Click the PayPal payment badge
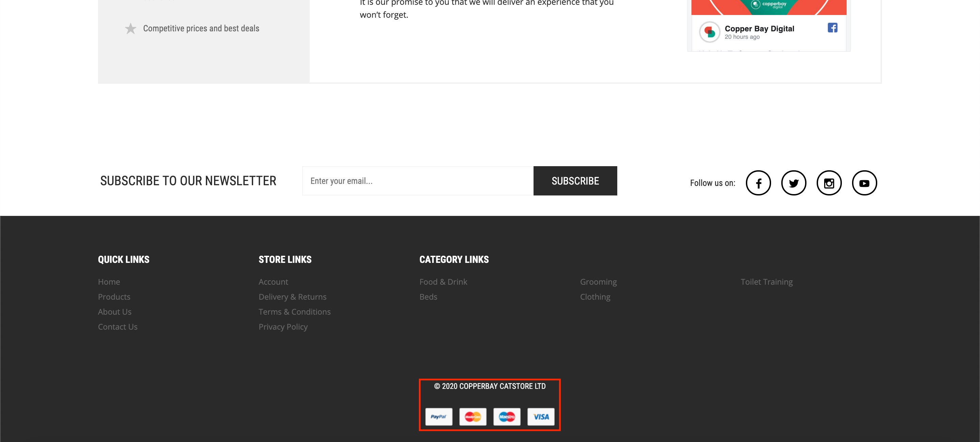 point(438,416)
